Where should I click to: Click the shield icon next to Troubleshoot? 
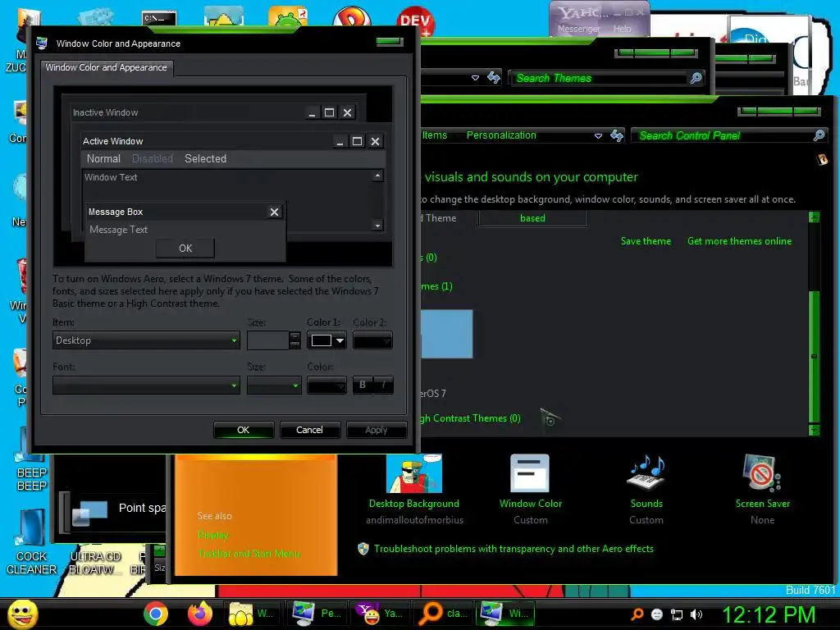pyautogui.click(x=363, y=549)
